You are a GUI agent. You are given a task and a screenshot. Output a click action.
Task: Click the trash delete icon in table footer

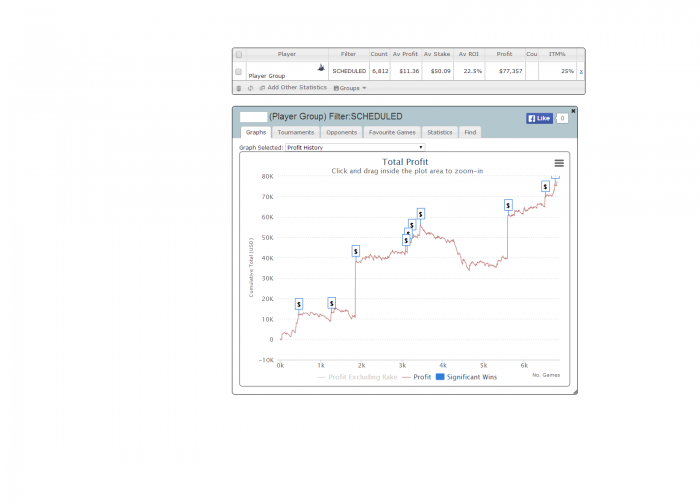tap(239, 88)
